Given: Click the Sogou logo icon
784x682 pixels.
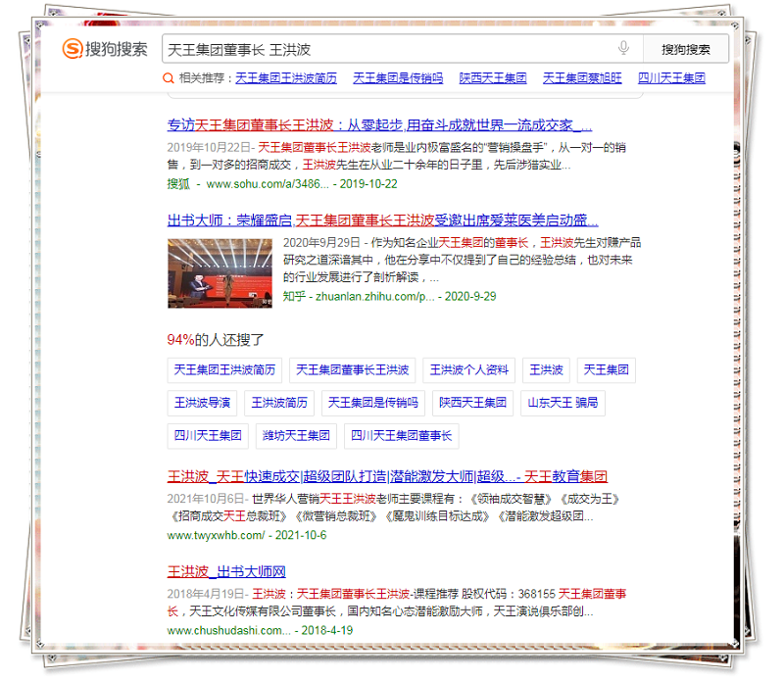Looking at the screenshot, I should [x=73, y=49].
